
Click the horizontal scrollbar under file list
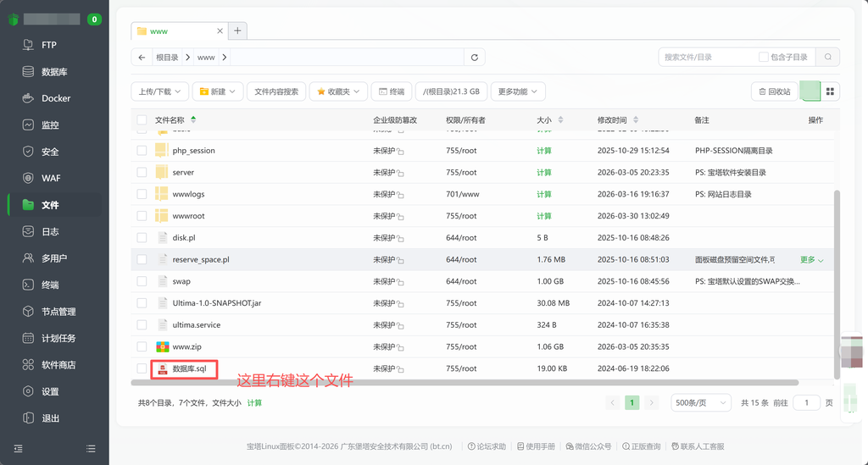pyautogui.click(x=465, y=383)
